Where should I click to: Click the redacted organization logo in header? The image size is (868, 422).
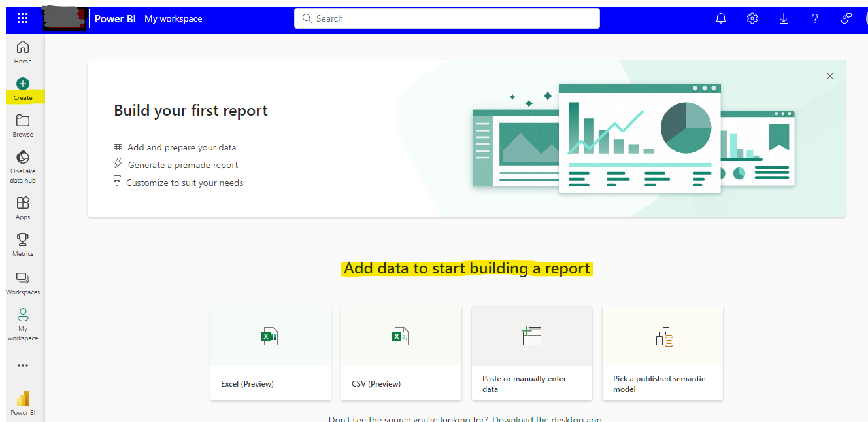[x=65, y=18]
